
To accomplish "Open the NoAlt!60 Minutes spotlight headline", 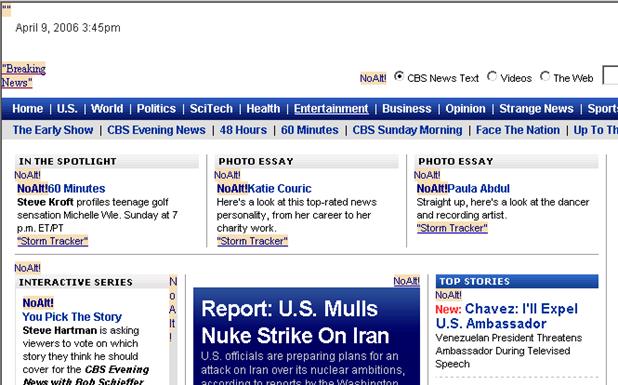I will (61, 189).
